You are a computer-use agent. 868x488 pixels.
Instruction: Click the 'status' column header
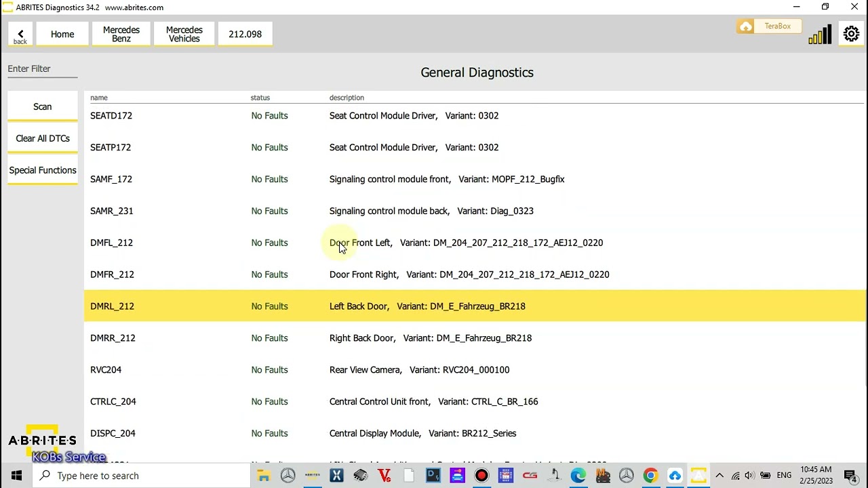[x=260, y=98]
